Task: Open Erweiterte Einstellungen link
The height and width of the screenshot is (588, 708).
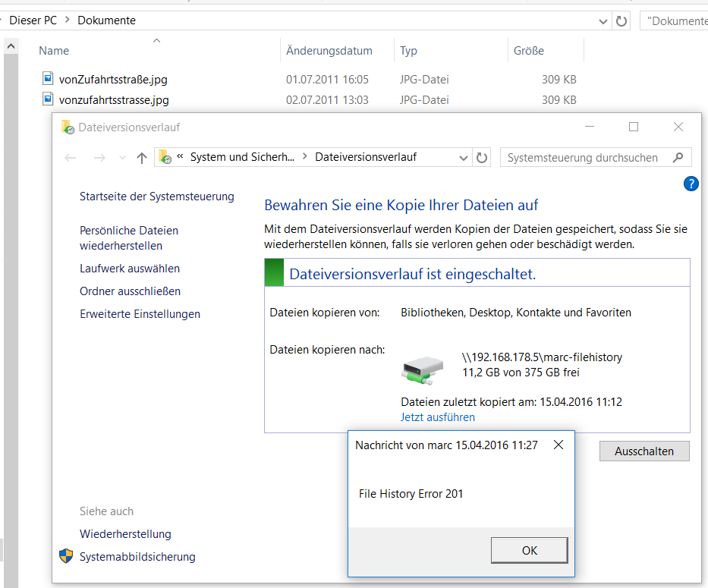Action: [x=140, y=314]
